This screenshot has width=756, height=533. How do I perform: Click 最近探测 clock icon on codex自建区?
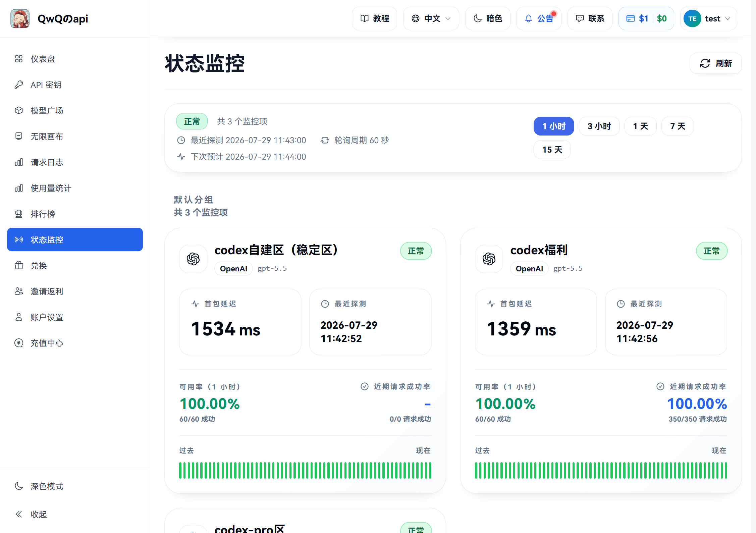(325, 304)
